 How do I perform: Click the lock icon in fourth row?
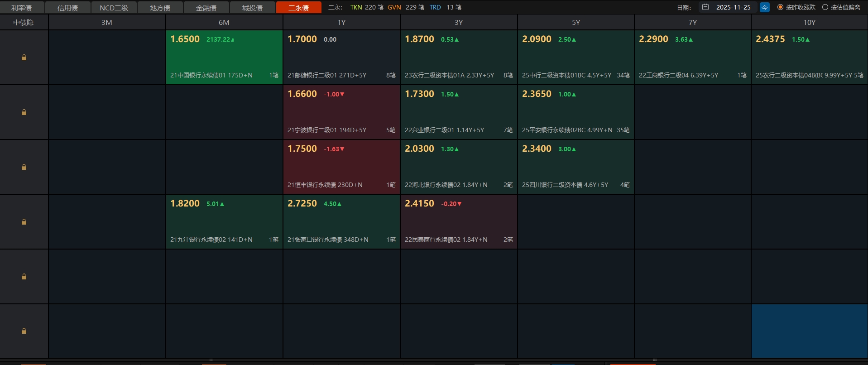click(x=24, y=222)
